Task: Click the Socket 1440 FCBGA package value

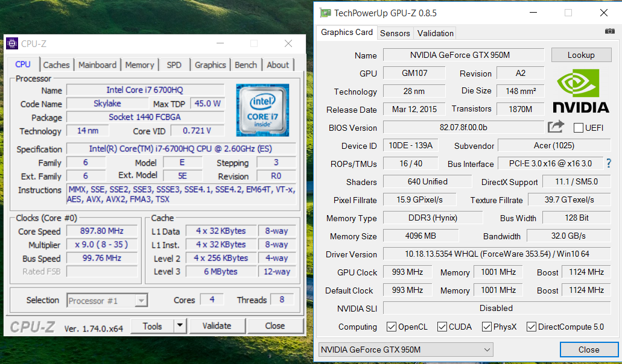Action: coord(145,117)
